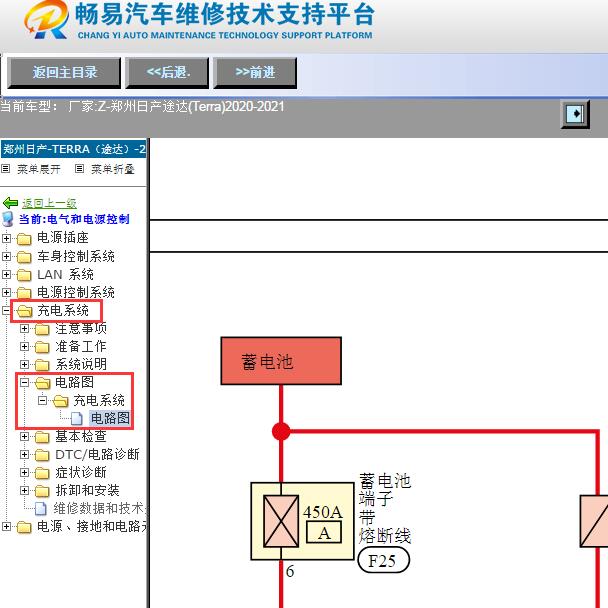Click the 电路图 document page icon

click(77, 418)
